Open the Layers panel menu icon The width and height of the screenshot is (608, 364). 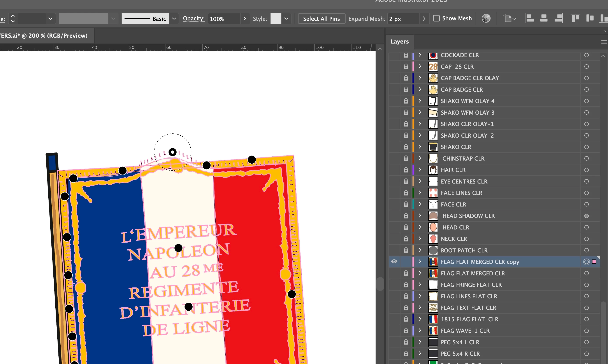pos(604,42)
